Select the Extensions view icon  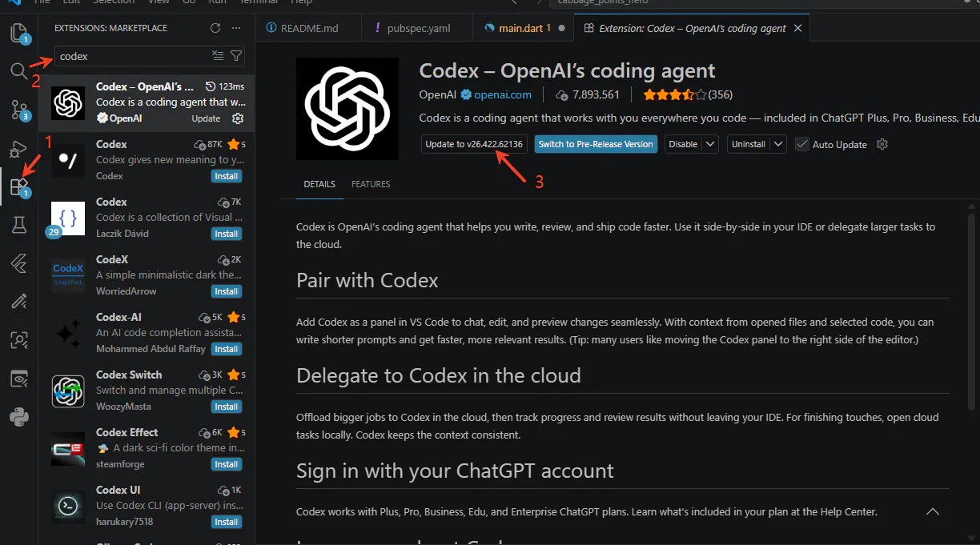[18, 188]
